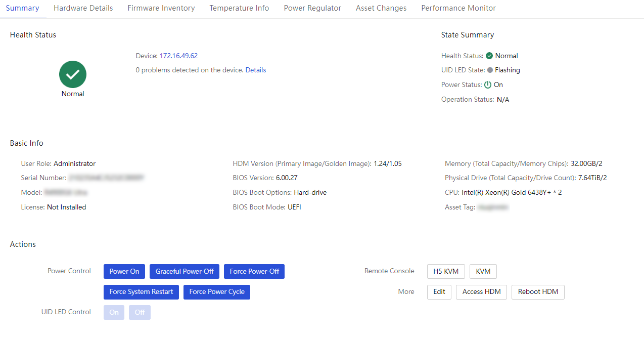The width and height of the screenshot is (644, 339).
Task: Open the Performance Monitor tab
Action: [x=458, y=8]
